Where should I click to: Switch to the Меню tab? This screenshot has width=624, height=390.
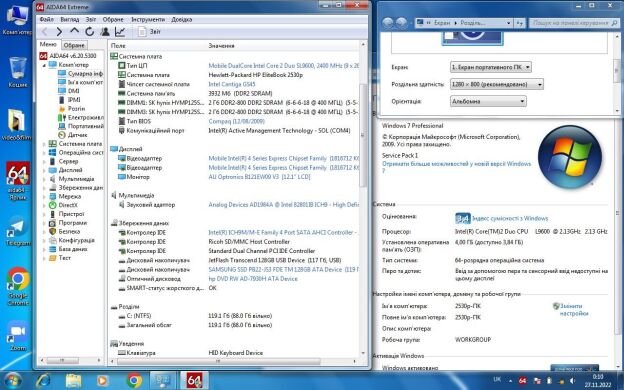pyautogui.click(x=48, y=45)
